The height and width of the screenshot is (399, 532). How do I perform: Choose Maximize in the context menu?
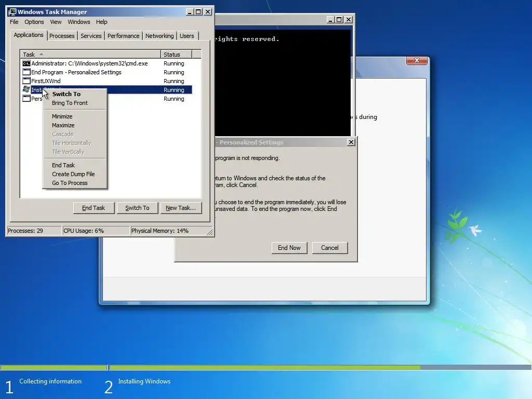coord(75,125)
